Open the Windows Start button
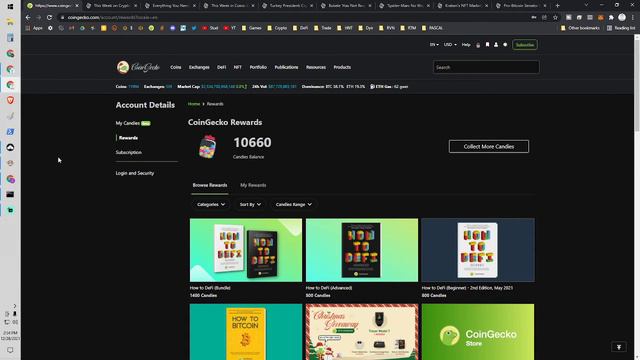Image resolution: width=640 pixels, height=360 pixels. (x=10, y=7)
